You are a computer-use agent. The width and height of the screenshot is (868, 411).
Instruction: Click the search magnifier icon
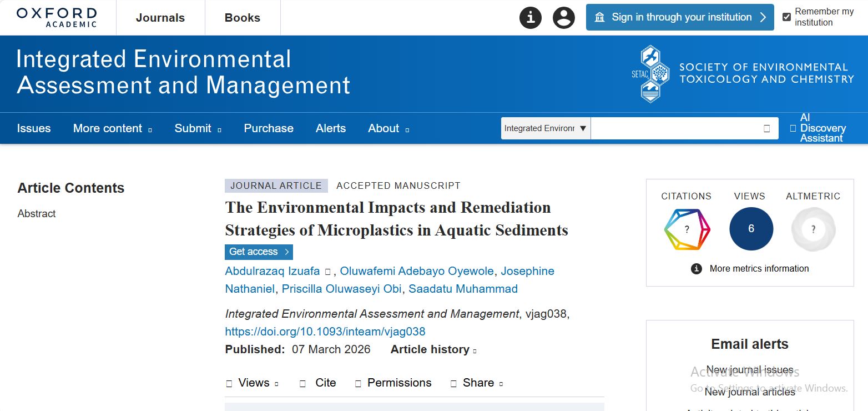(766, 128)
